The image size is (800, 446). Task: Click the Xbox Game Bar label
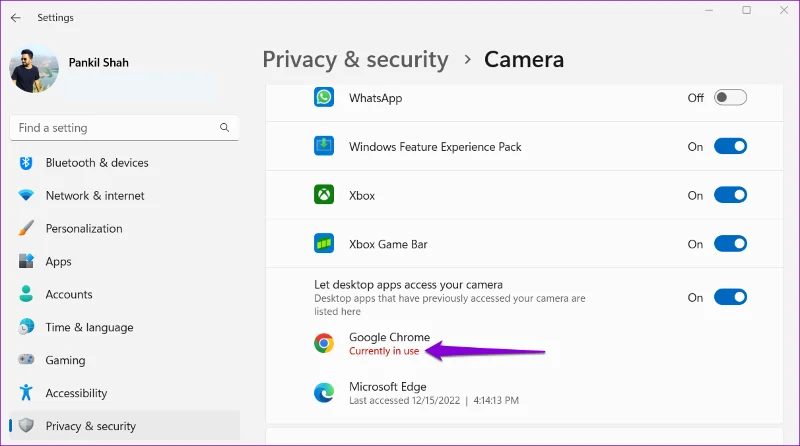coord(388,244)
